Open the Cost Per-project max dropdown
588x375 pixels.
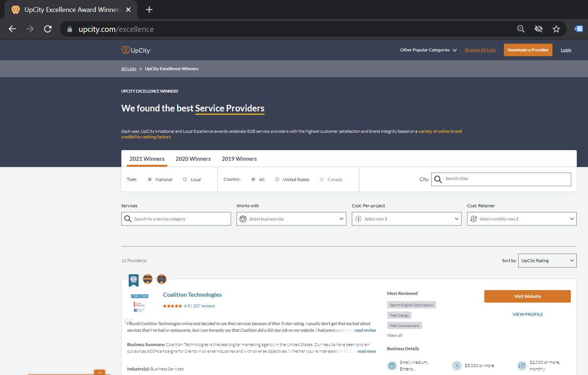point(407,219)
